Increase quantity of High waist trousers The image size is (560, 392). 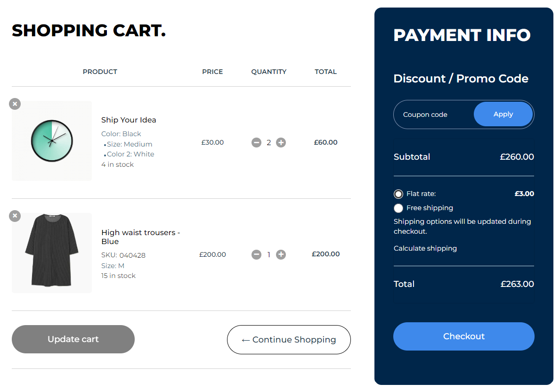[281, 254]
